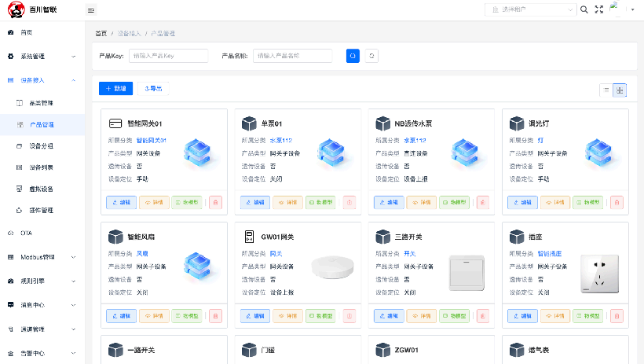Image resolution: width=644 pixels, height=364 pixels.
Task: Delete the 插座 product via red icon
Action: coord(617,316)
